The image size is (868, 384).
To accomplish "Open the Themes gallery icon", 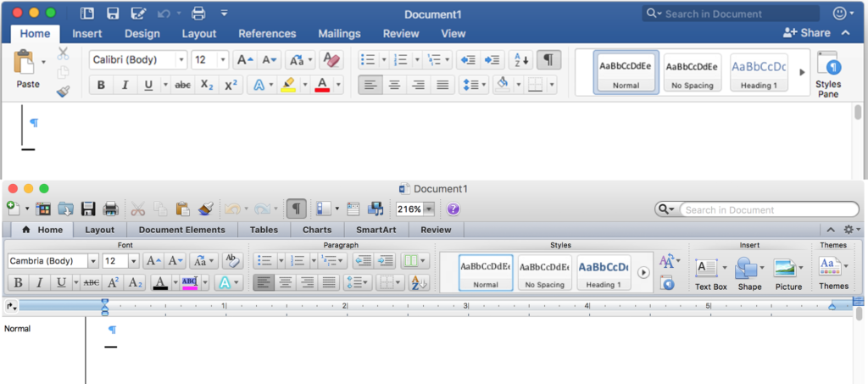I will 832,273.
